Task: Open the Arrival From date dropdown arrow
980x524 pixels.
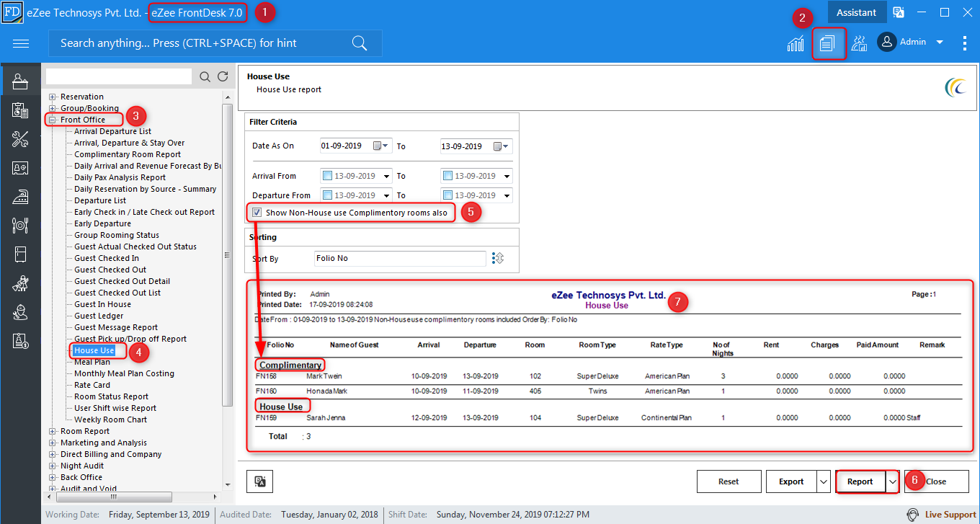Action: click(x=387, y=176)
